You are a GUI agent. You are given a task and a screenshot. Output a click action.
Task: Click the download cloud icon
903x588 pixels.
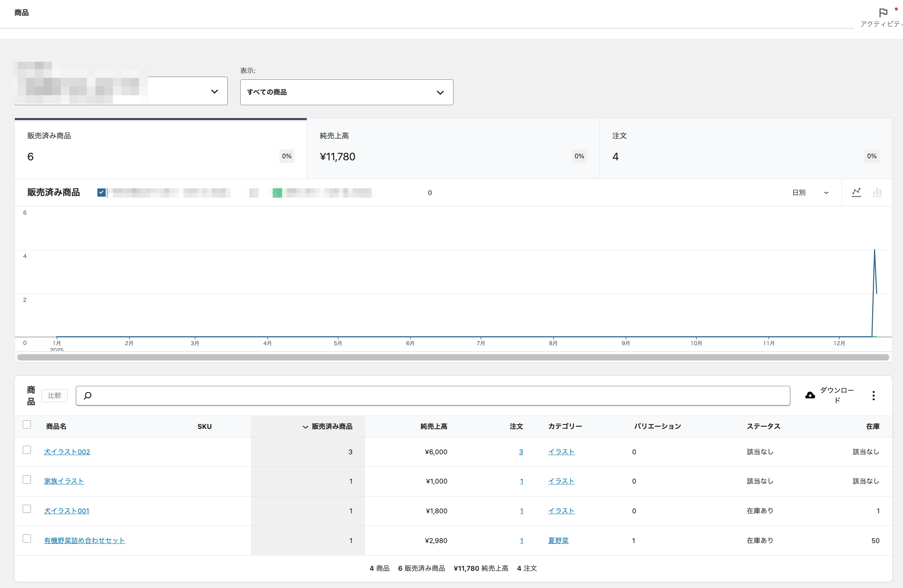(810, 395)
